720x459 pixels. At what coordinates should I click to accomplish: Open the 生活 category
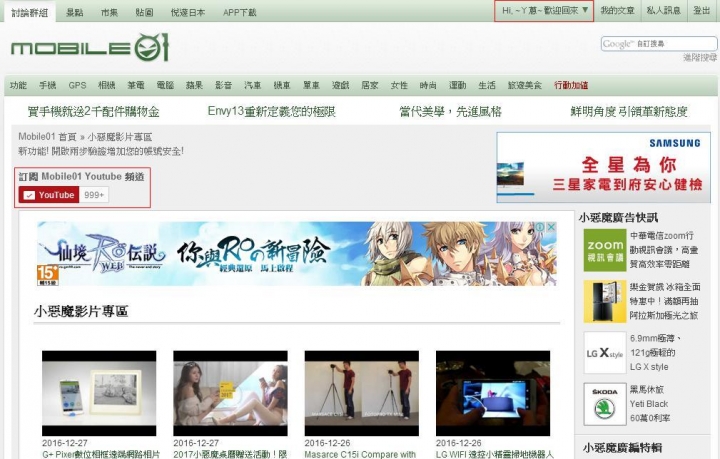click(487, 85)
